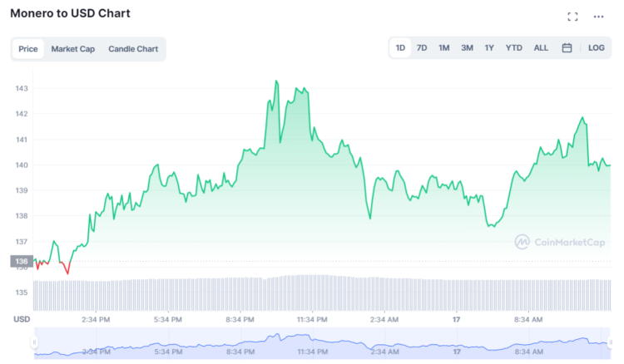The image size is (624, 364).
Task: Select the ALL time range
Action: (541, 48)
